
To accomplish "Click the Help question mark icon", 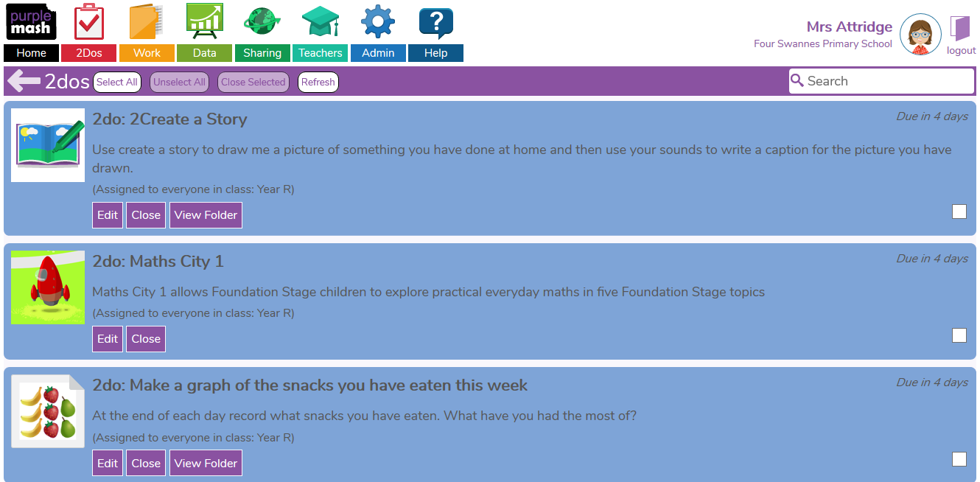I will point(435,22).
